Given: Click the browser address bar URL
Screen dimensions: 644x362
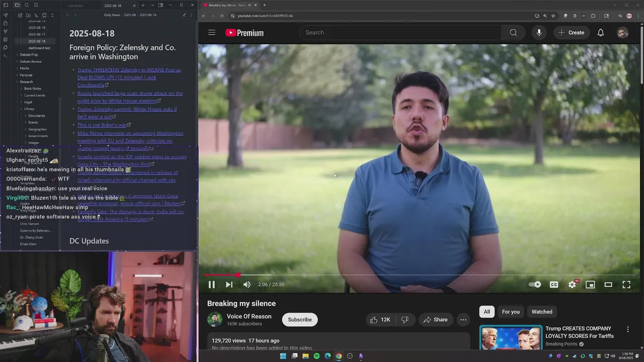Looking at the screenshot, I should 265,16.
